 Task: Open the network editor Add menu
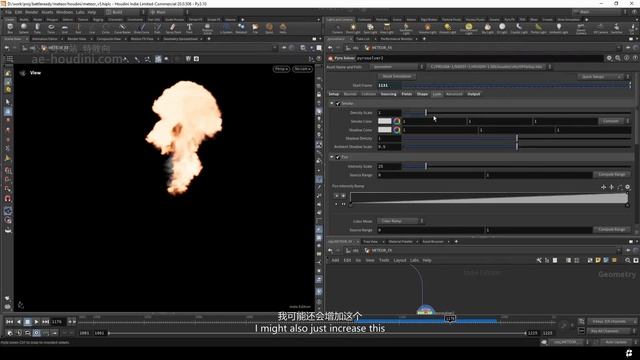tap(335, 260)
